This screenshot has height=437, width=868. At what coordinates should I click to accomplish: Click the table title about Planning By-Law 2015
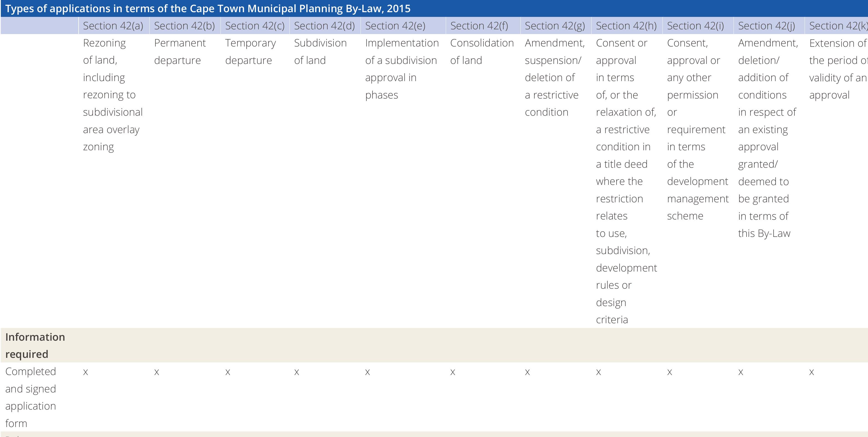coord(208,8)
